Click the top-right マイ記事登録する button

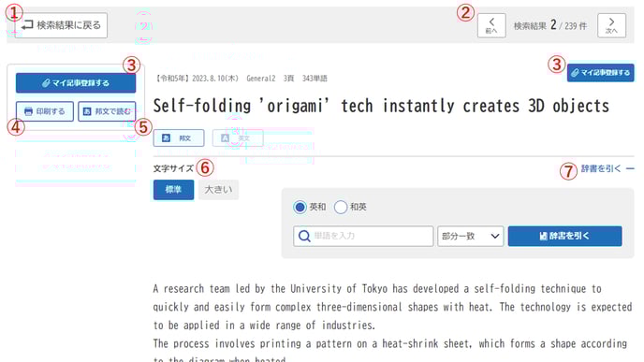pyautogui.click(x=600, y=73)
